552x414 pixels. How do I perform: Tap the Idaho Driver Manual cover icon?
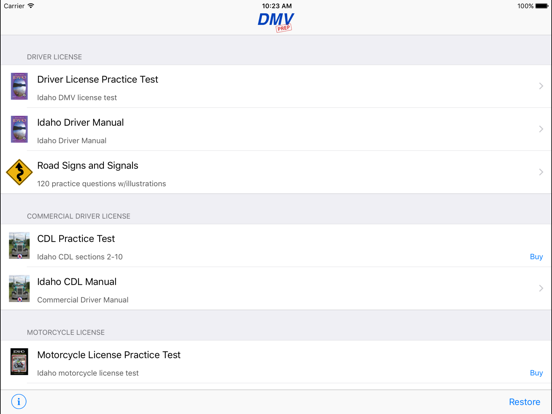pyautogui.click(x=19, y=129)
